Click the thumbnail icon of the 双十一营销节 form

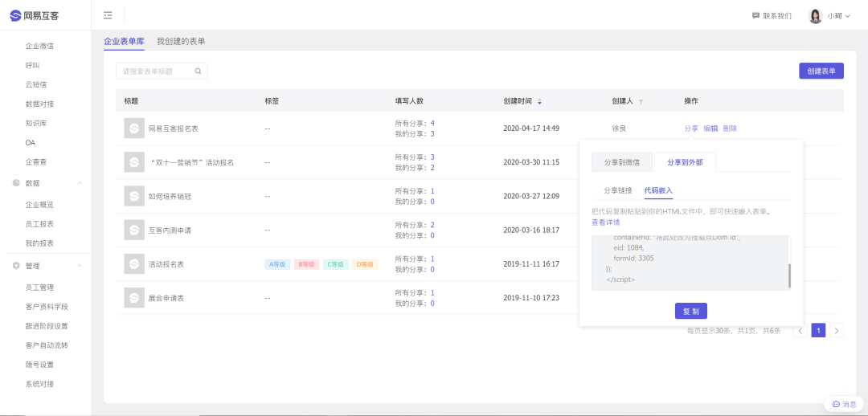coord(133,163)
